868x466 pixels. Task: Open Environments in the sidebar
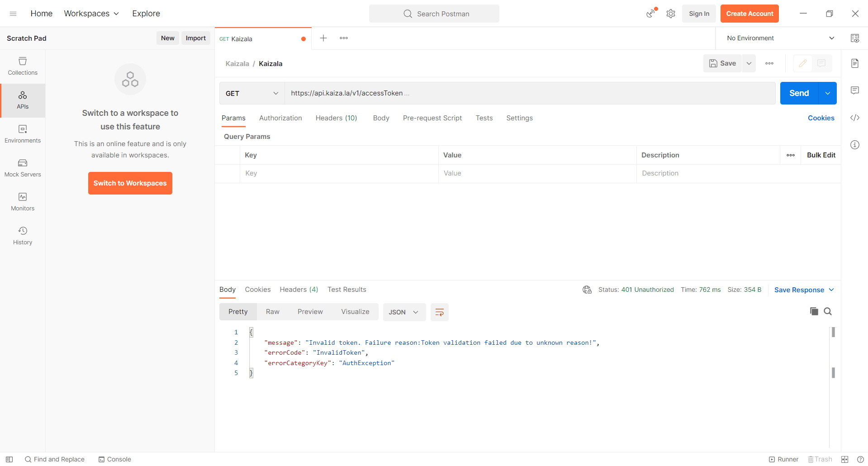[x=23, y=134]
